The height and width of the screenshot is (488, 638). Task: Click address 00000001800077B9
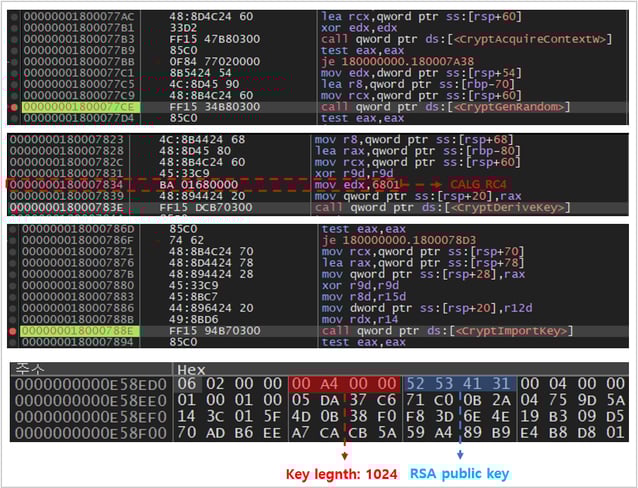tap(79, 50)
